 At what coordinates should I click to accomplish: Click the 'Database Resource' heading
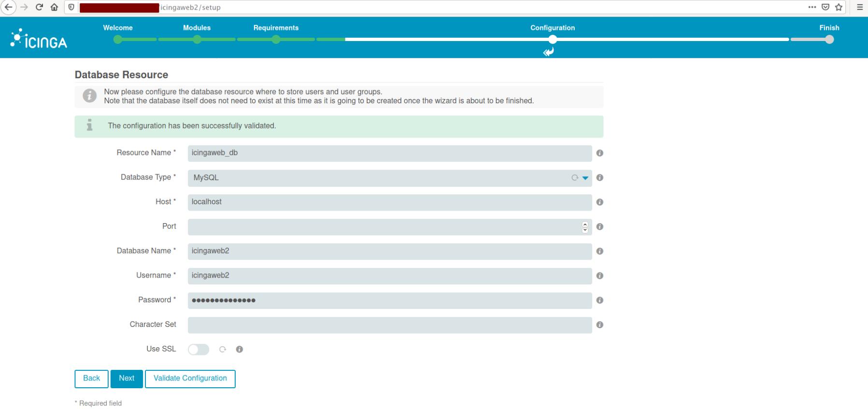[x=121, y=75]
